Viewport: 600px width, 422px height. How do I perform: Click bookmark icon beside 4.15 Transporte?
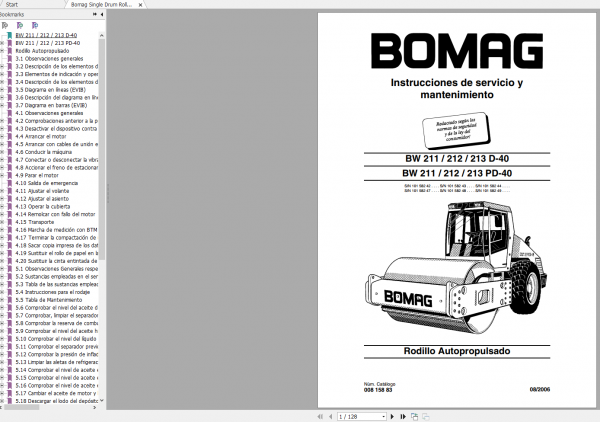pyautogui.click(x=10, y=222)
